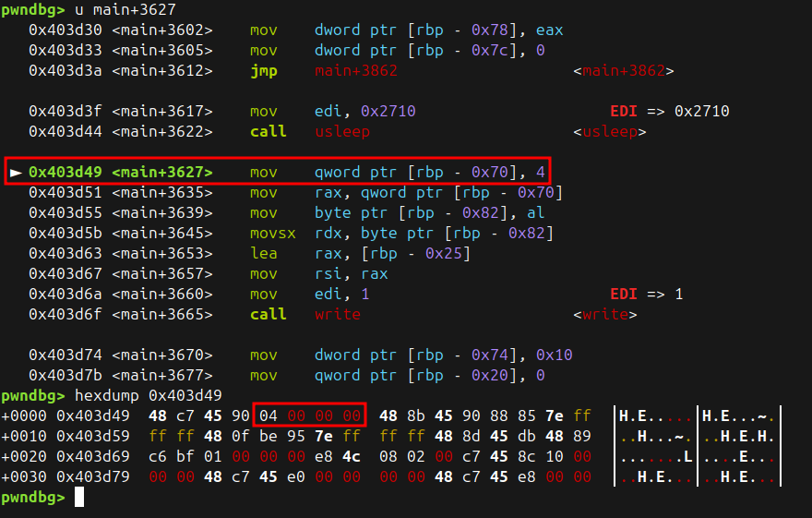Click the red 'write' call target
Viewport: 812px width, 518px height.
337,314
